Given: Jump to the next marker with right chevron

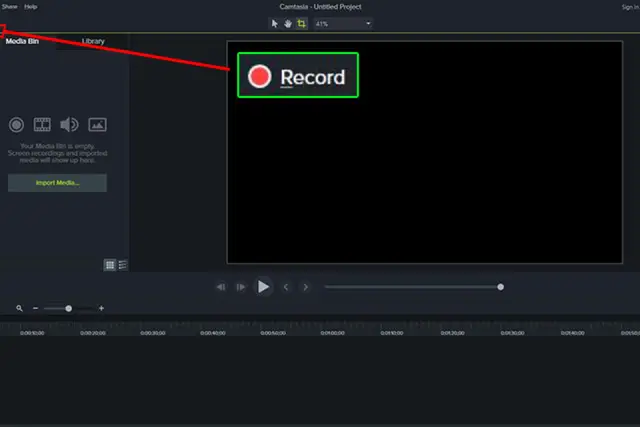Looking at the screenshot, I should tap(305, 287).
